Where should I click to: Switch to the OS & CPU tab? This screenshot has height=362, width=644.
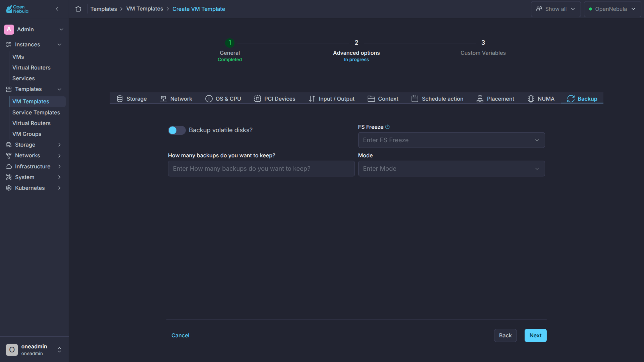pyautogui.click(x=223, y=99)
